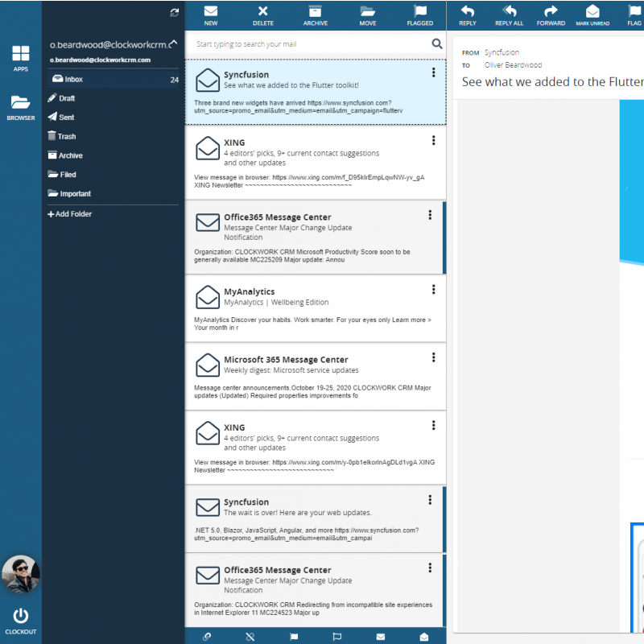
Task: Refresh the mailbox with the sync icon
Action: 175,13
